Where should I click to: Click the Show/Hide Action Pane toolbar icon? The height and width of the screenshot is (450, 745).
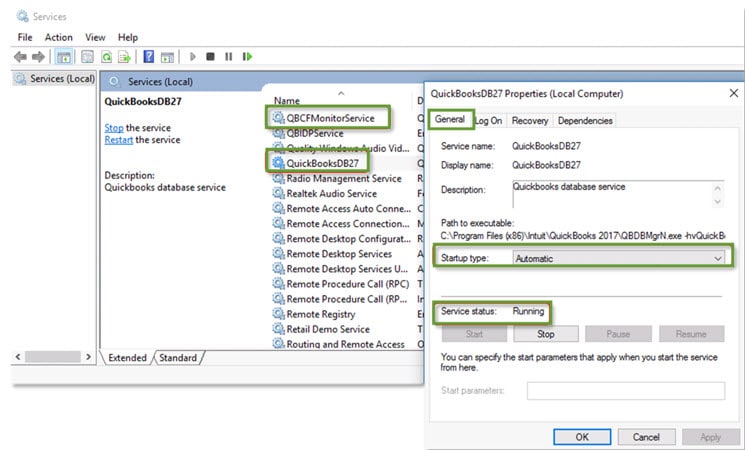[167, 57]
